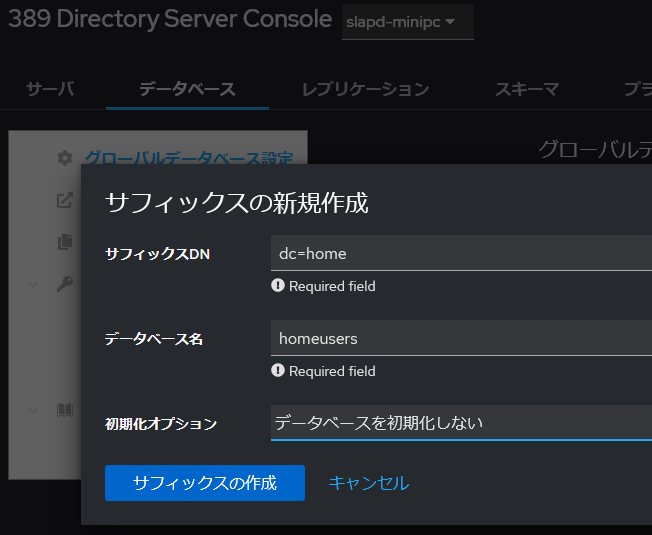
Task: Click the 389 Directory Server Console title
Action: coord(170,19)
